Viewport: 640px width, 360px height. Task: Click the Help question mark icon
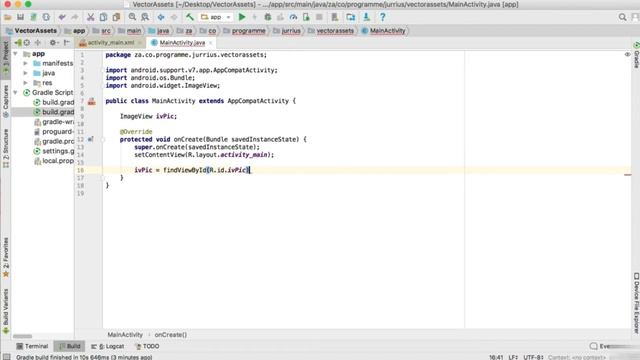pyautogui.click(x=382, y=17)
